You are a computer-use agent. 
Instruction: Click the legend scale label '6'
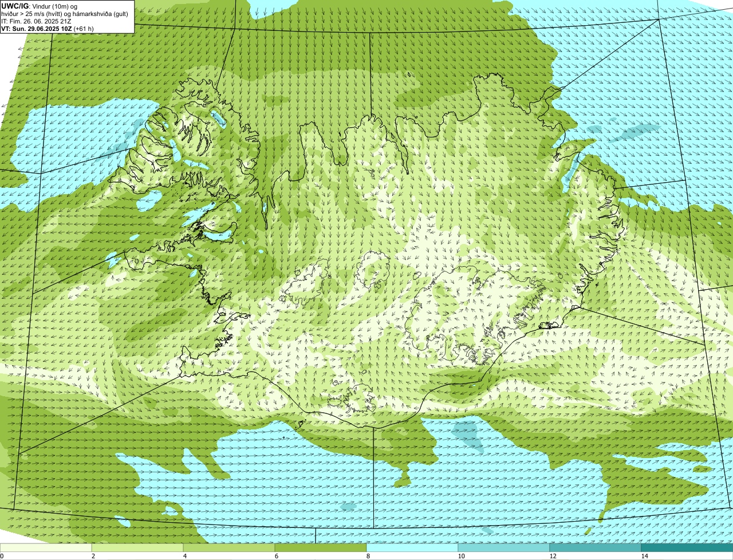(x=276, y=556)
